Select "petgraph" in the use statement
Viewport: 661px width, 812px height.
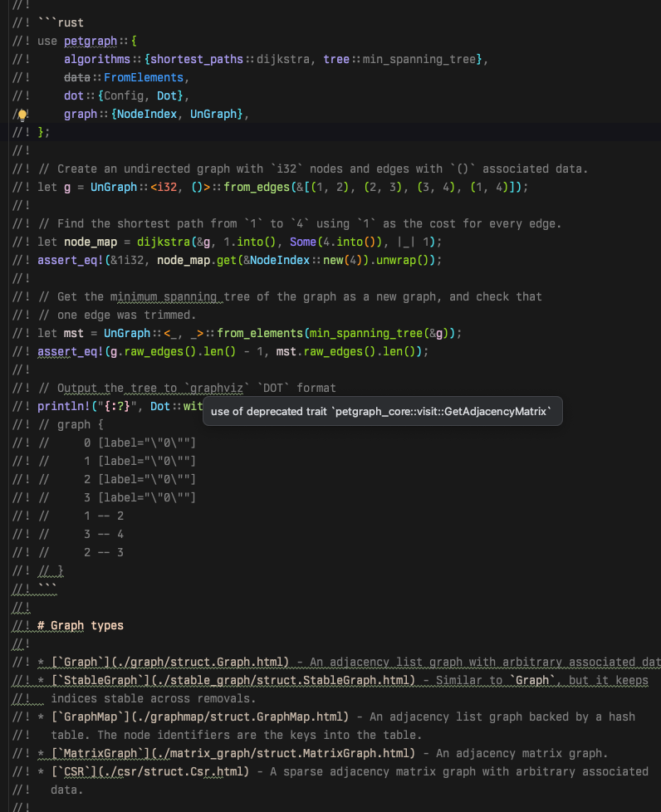[x=91, y=41]
